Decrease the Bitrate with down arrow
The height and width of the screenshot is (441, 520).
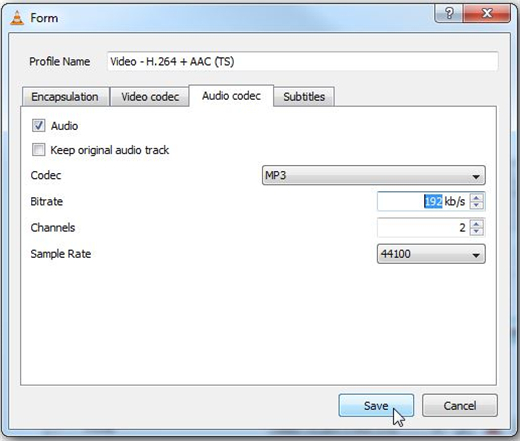point(476,205)
